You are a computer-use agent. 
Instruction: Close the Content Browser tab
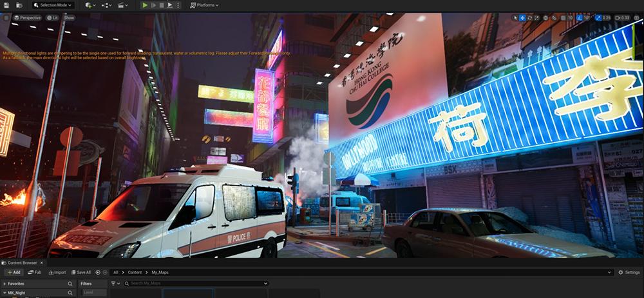[41, 263]
